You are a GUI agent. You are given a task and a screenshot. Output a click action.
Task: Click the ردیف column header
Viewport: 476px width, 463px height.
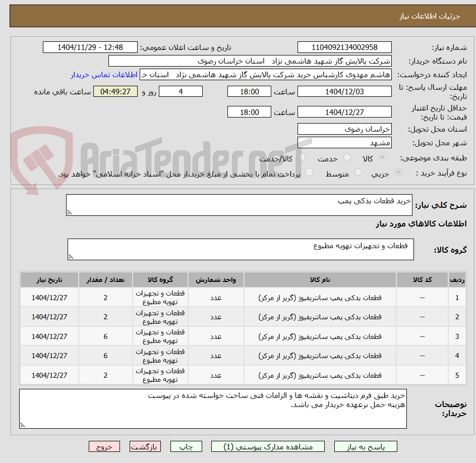coord(457,279)
